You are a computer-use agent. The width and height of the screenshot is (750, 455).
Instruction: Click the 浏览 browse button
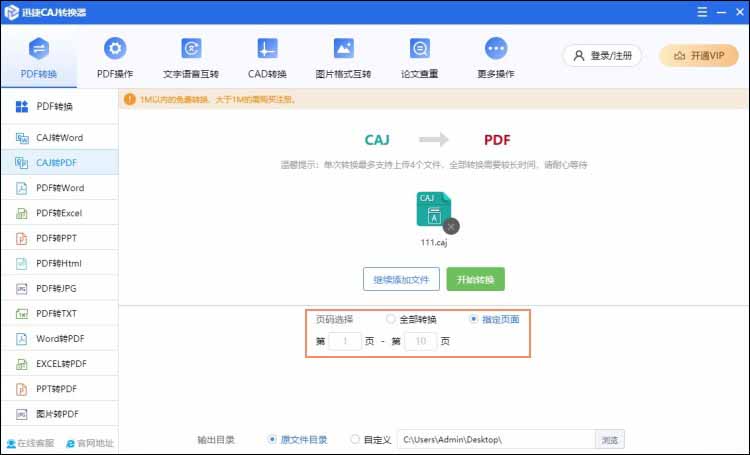[610, 439]
